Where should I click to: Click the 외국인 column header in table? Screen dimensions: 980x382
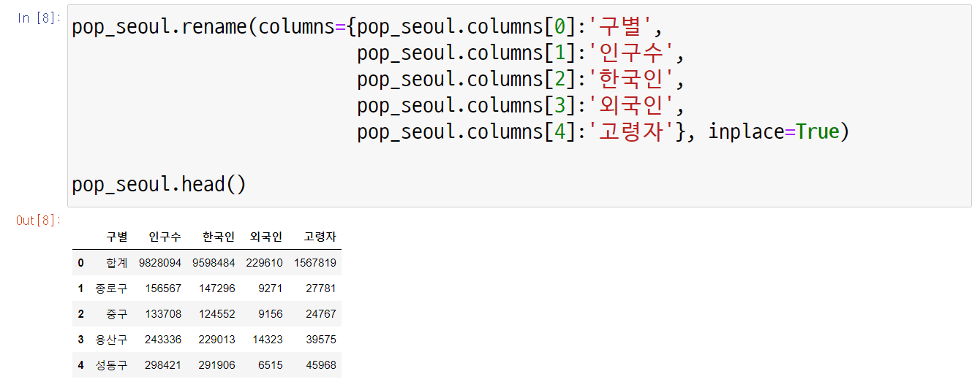click(x=266, y=237)
